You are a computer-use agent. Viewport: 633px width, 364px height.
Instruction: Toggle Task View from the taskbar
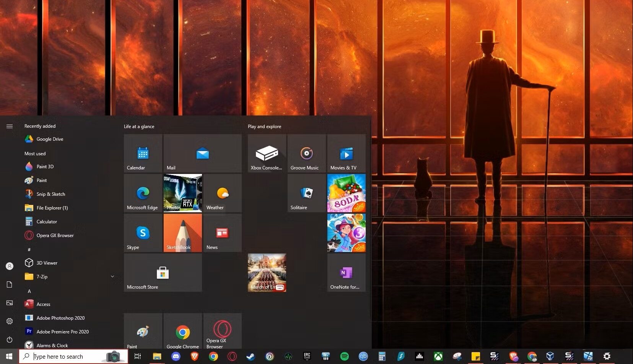point(138,356)
